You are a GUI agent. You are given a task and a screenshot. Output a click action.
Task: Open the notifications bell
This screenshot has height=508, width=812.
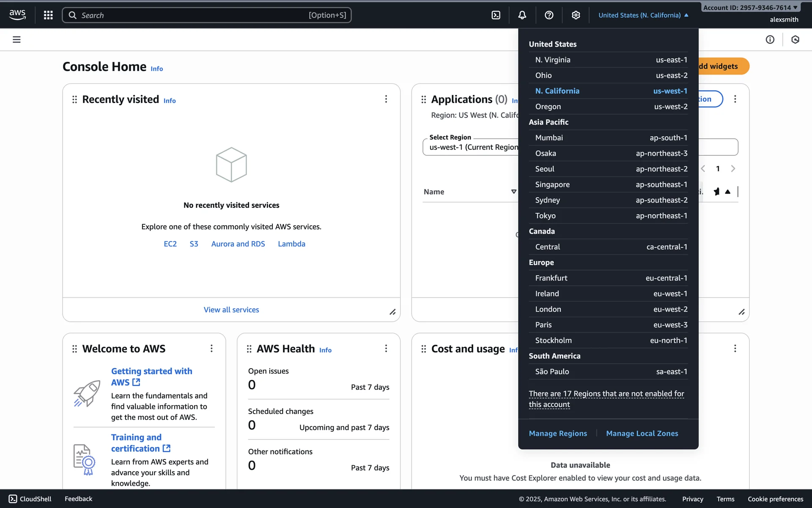pyautogui.click(x=522, y=15)
